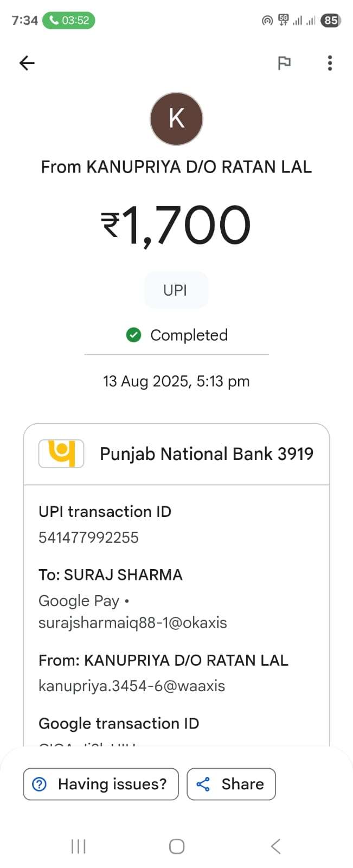Select the Punjab National Bank 3919 header
This screenshot has width=353, height=868.
(206, 454)
